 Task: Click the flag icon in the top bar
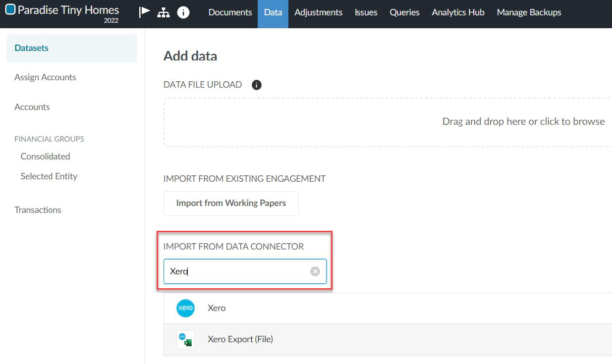click(x=144, y=12)
